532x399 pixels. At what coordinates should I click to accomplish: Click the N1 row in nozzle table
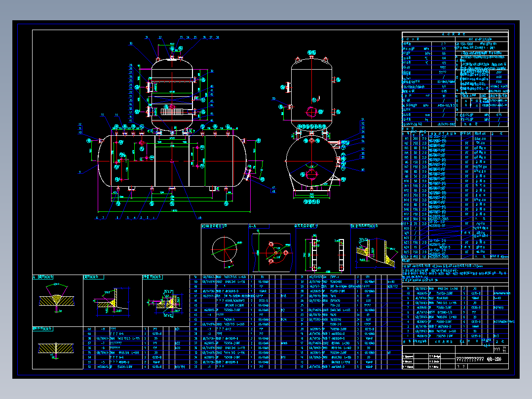[455, 139]
